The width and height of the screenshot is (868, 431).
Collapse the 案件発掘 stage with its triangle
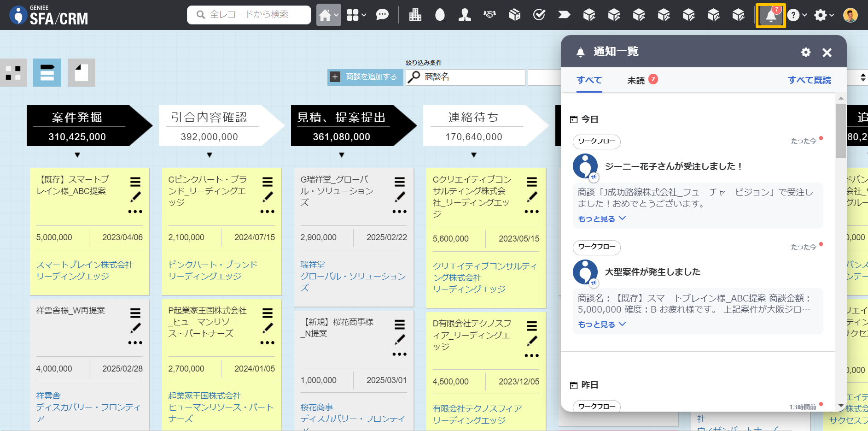click(x=77, y=155)
